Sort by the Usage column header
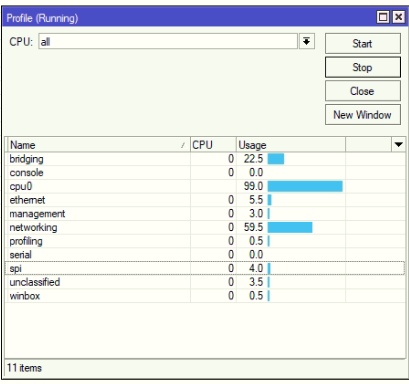Screen dimensions: 409x384 291,145
